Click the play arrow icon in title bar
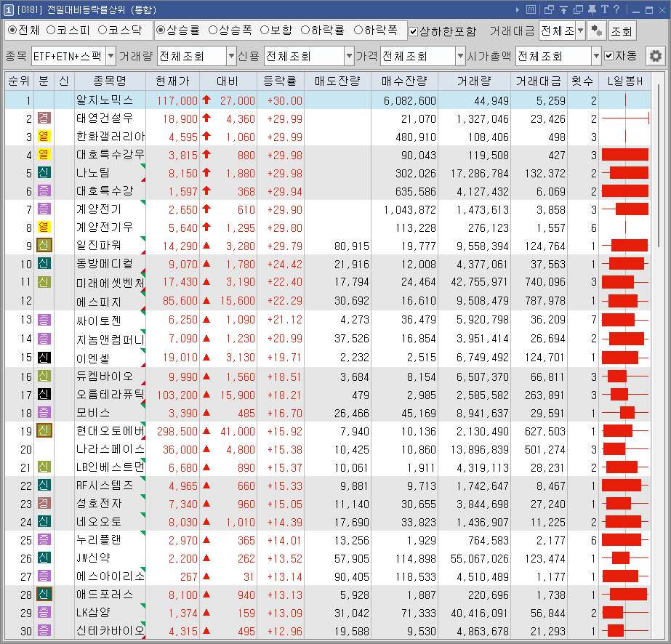Image resolution: width=671 pixels, height=644 pixels. [518, 9]
